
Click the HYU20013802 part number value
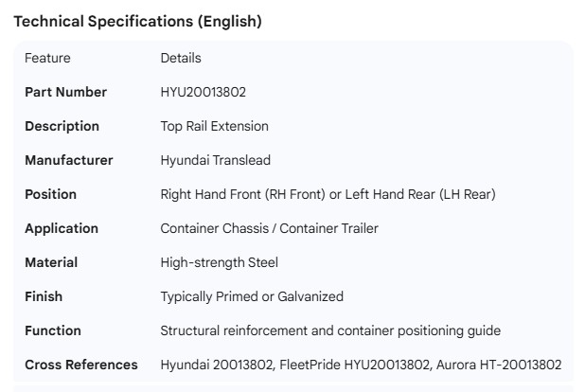204,92
